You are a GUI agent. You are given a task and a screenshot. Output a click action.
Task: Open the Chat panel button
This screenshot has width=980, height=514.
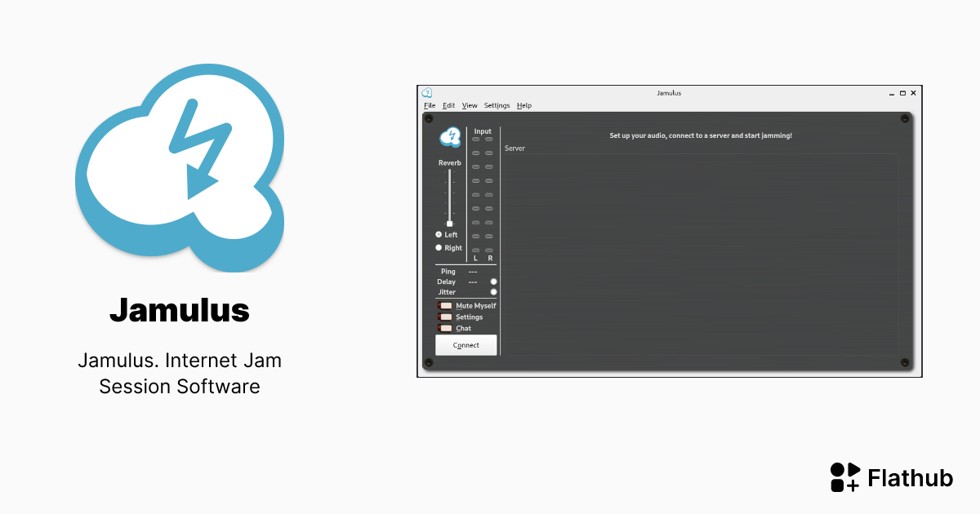coord(462,328)
